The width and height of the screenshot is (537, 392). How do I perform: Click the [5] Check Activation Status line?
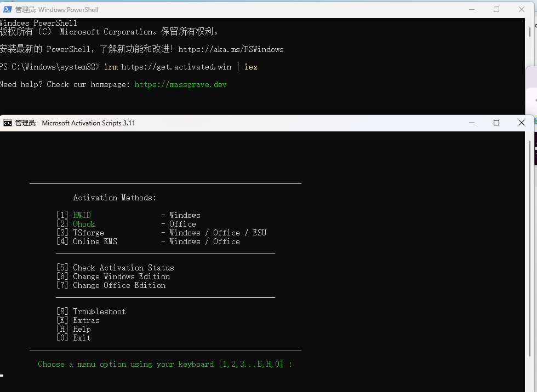pyautogui.click(x=116, y=268)
